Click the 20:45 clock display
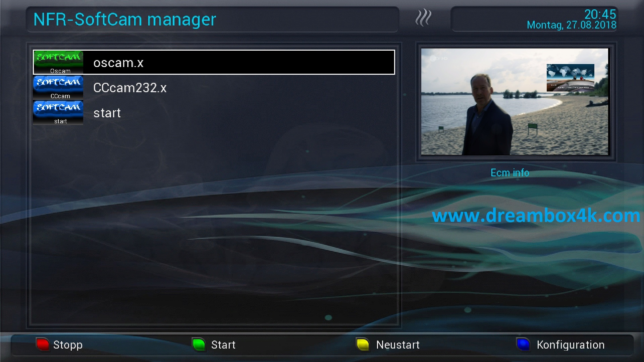This screenshot has height=362, width=644. point(600,14)
